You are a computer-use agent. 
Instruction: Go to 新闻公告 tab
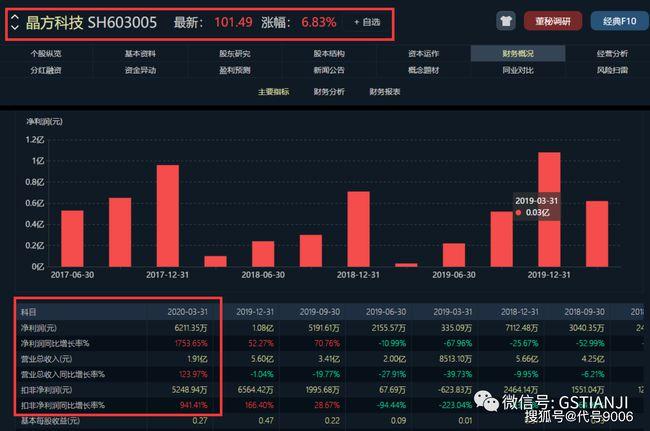[x=329, y=70]
